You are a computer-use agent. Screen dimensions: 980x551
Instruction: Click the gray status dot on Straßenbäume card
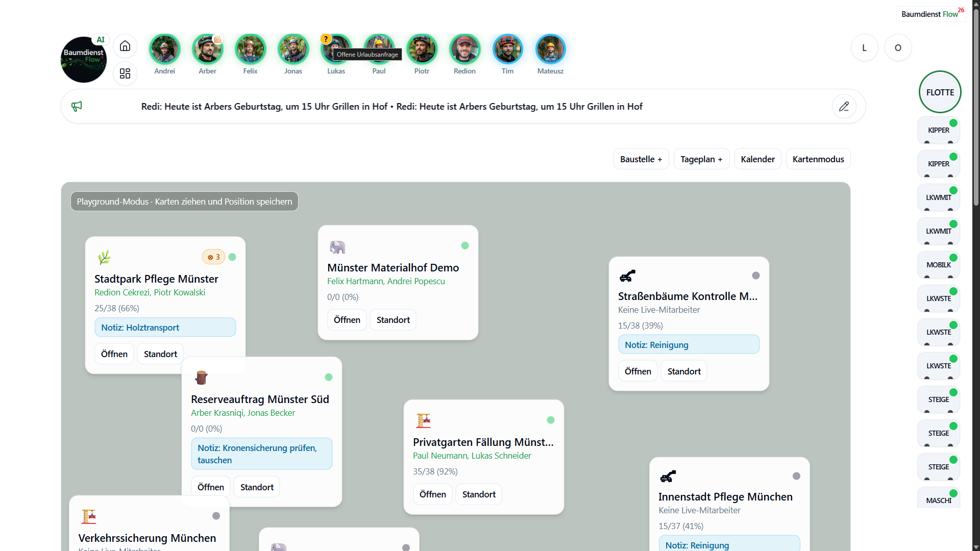coord(756,275)
